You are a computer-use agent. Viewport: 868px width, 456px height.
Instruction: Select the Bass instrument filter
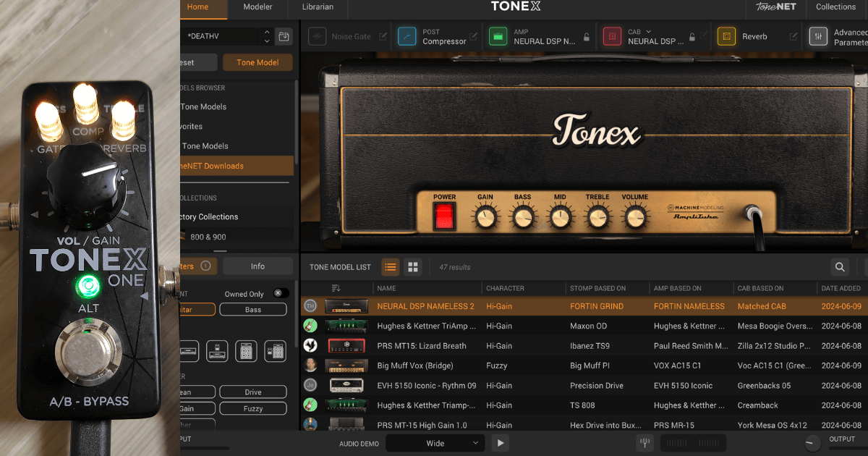click(x=253, y=310)
